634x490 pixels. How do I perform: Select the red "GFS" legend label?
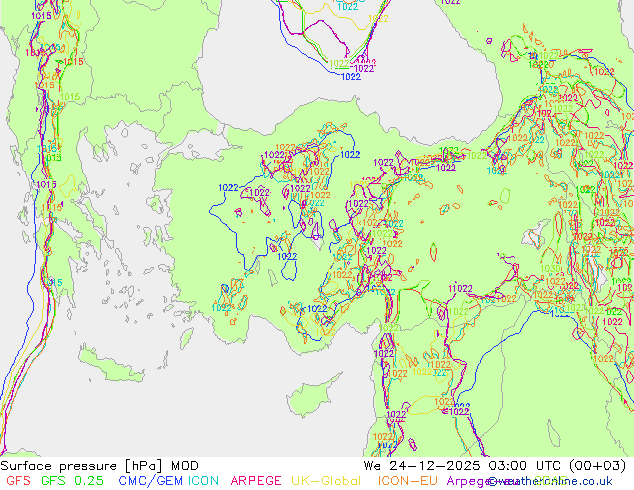coord(19,481)
